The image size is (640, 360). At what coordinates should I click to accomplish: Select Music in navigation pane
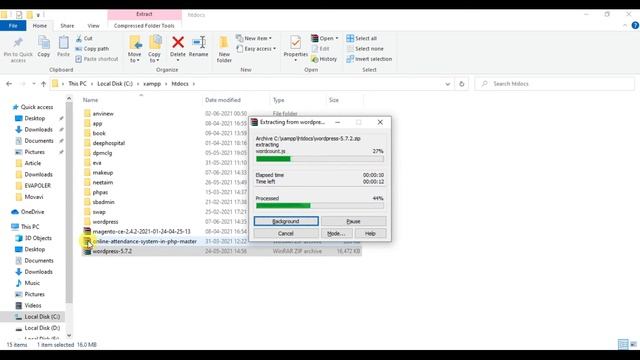pos(32,283)
